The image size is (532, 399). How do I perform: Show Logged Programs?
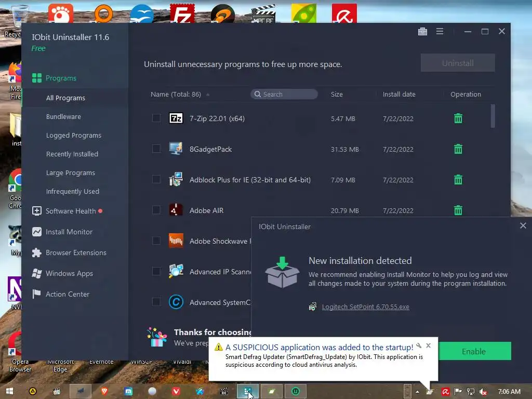74,136
